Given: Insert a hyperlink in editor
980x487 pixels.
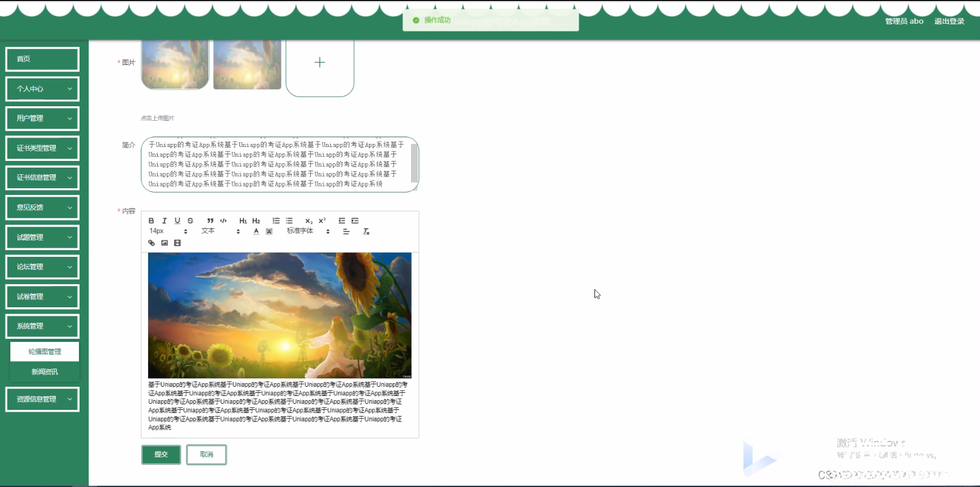Looking at the screenshot, I should point(151,243).
